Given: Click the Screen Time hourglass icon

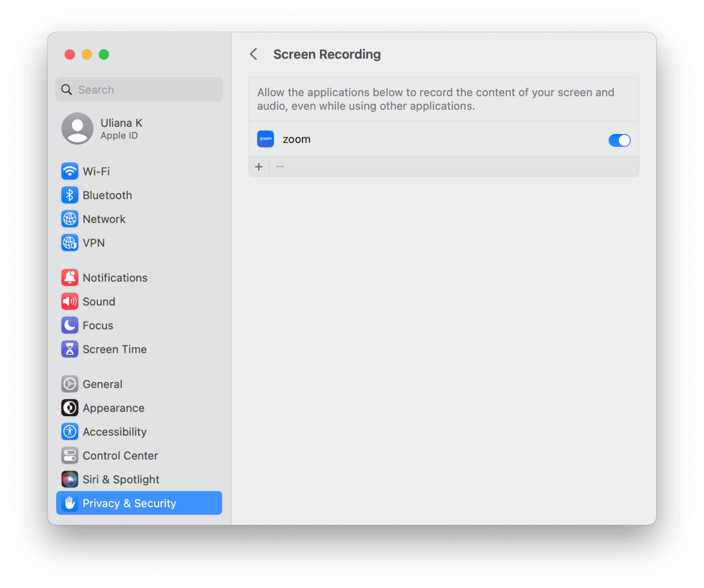Looking at the screenshot, I should pos(69,349).
